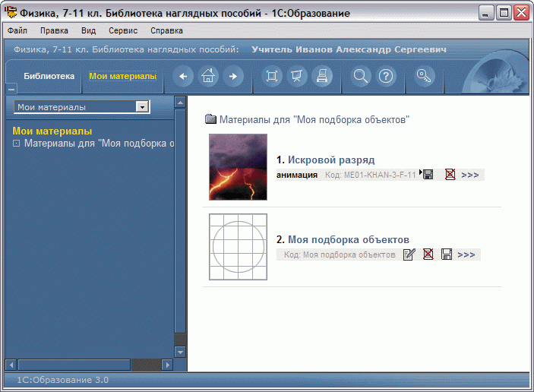Click the folder icon beside Материалы для heading
Screen dimensions: 534x392
tap(211, 119)
